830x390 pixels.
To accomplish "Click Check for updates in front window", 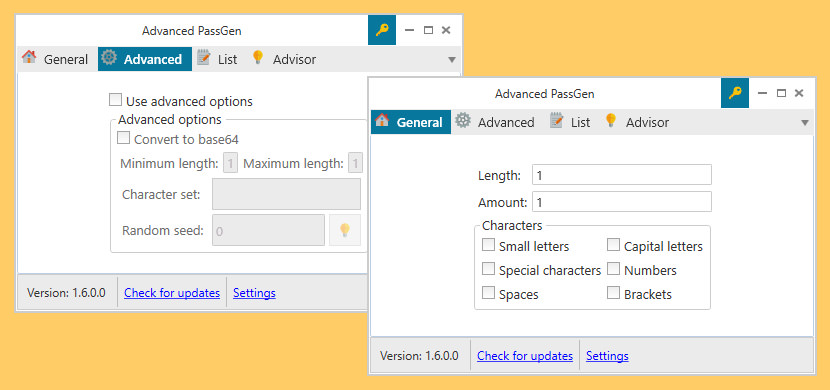I will tap(525, 356).
